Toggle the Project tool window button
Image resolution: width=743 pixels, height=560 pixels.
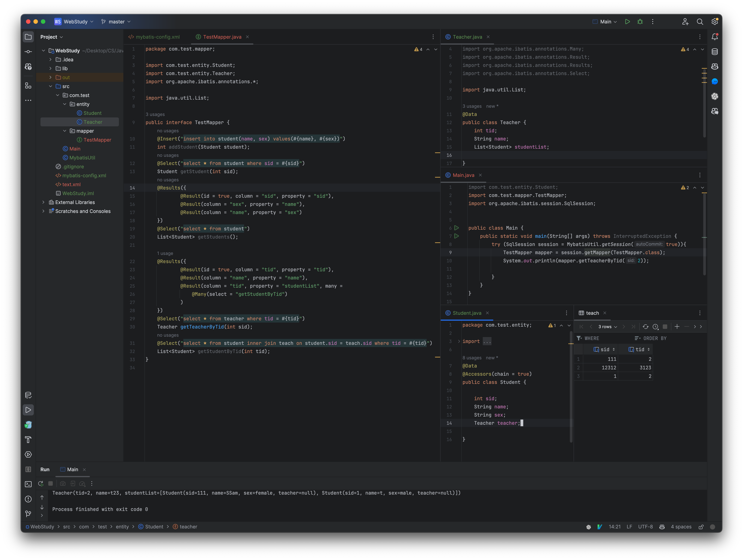click(28, 37)
